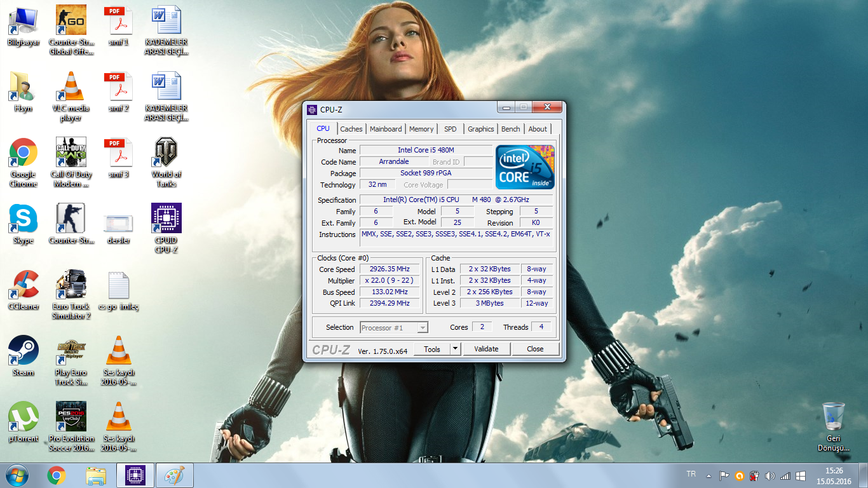Launch Steam desktop shortcut
Viewport: 868px width, 488px height.
[24, 357]
